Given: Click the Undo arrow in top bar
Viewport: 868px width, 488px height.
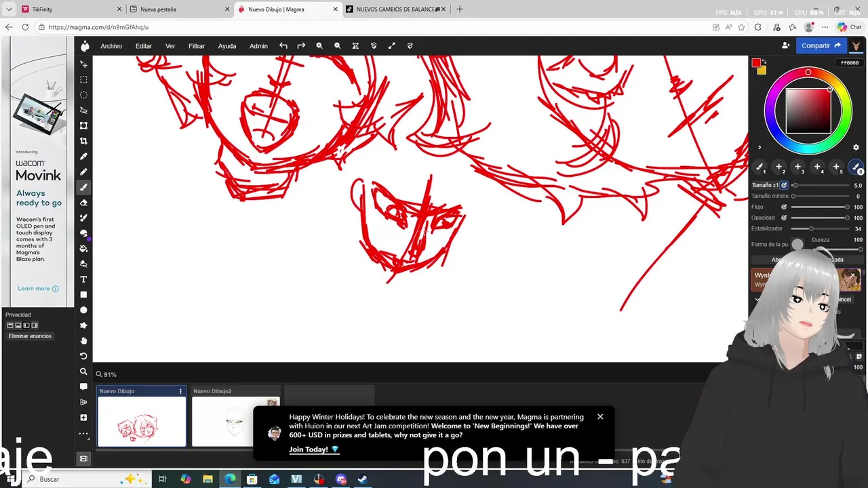Looking at the screenshot, I should point(283,46).
